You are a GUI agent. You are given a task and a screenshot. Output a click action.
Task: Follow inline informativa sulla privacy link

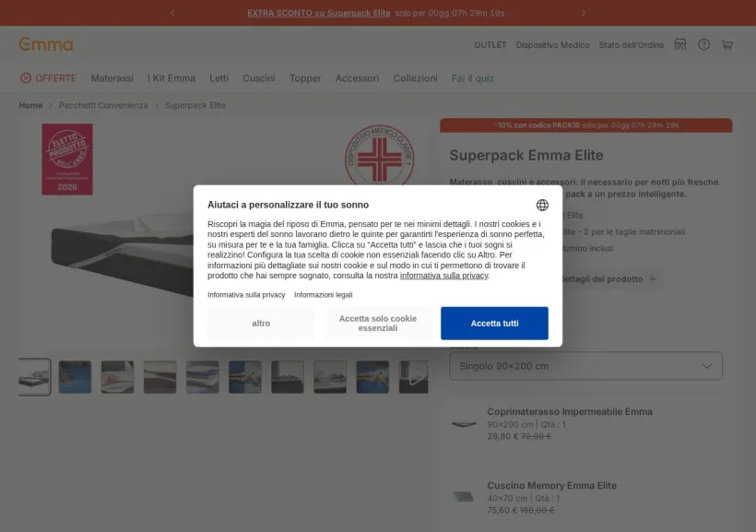[444, 276]
